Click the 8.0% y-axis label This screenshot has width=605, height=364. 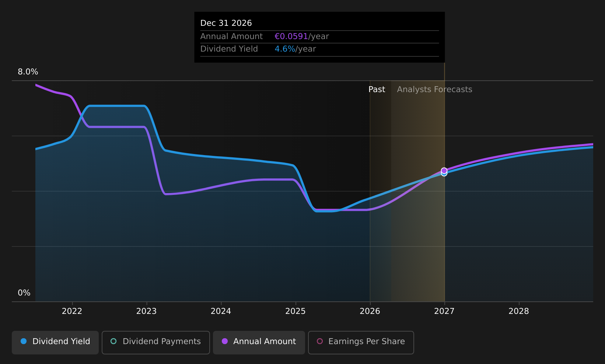[28, 72]
